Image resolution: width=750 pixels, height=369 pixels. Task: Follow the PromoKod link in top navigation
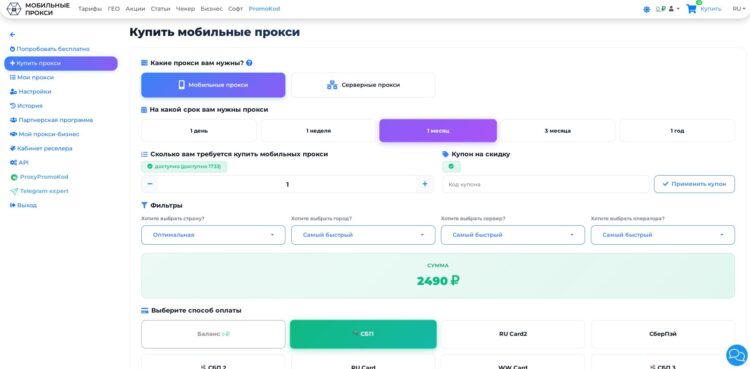click(x=265, y=9)
